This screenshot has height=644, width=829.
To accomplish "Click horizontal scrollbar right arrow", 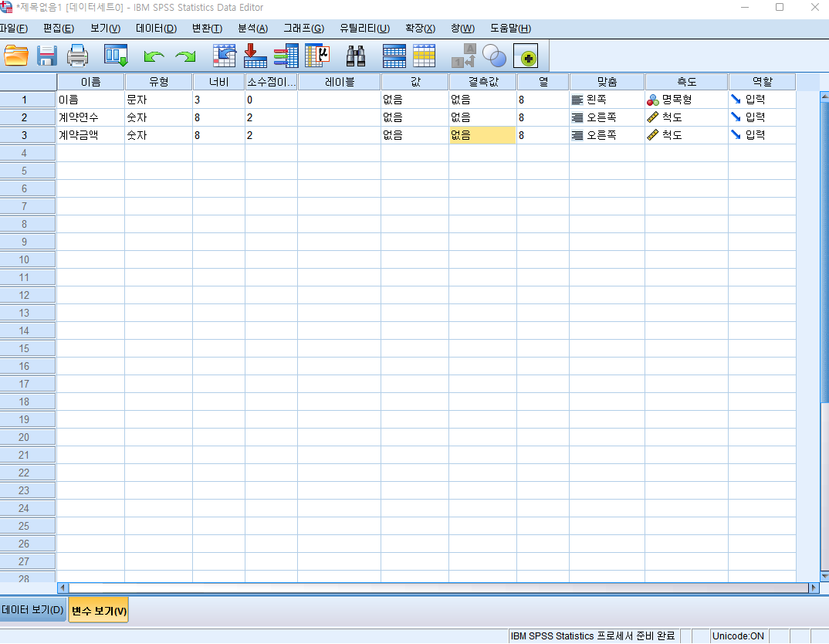I will 814,588.
